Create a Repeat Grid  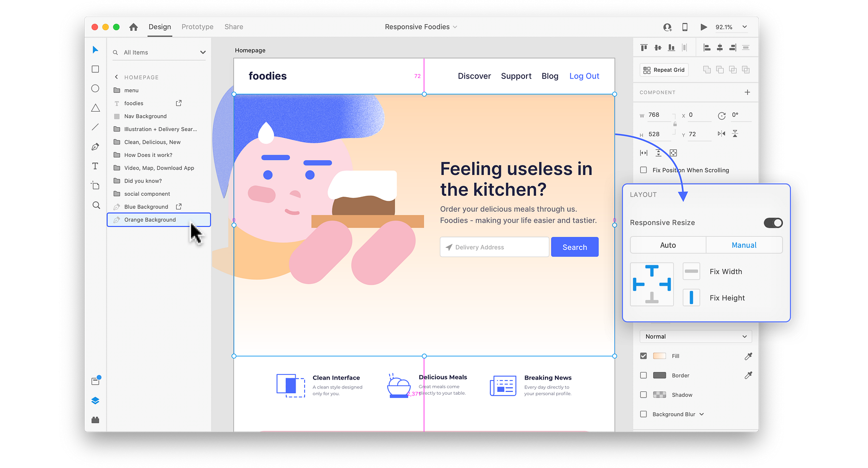[x=664, y=69]
